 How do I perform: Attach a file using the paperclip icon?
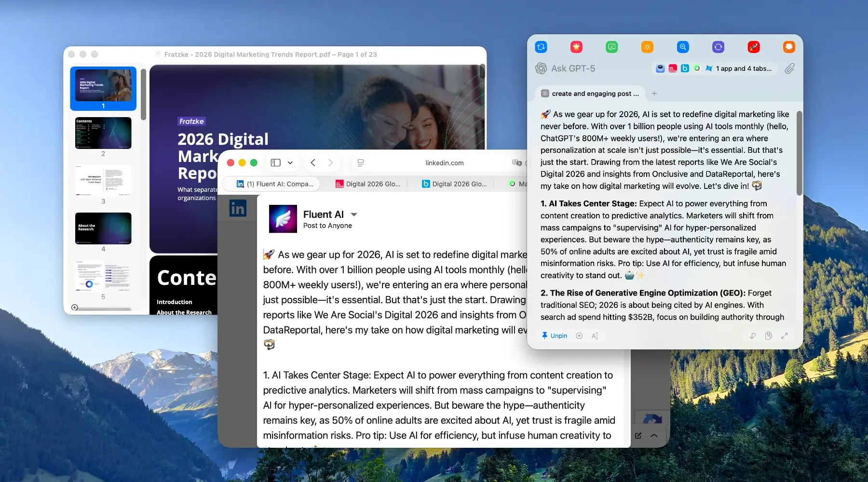pos(790,68)
